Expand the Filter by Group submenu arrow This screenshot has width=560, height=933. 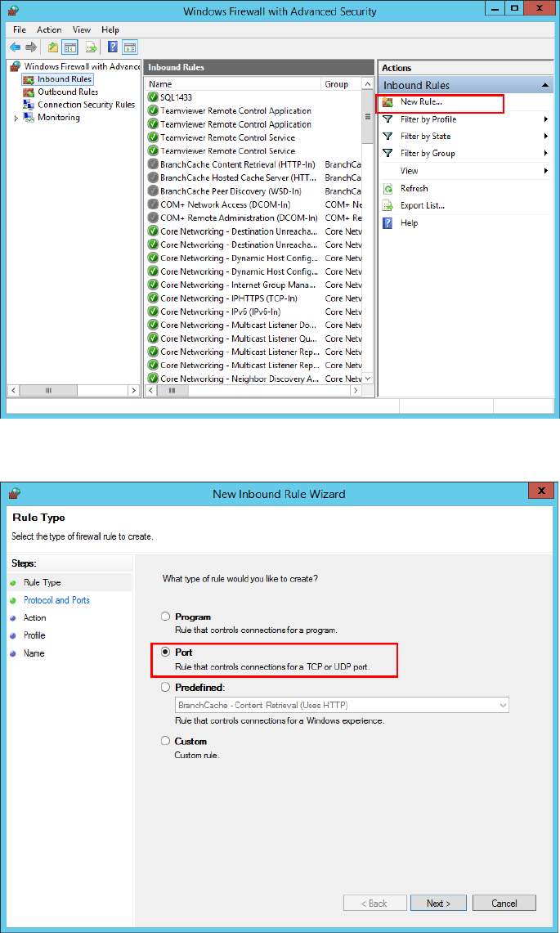pos(546,154)
